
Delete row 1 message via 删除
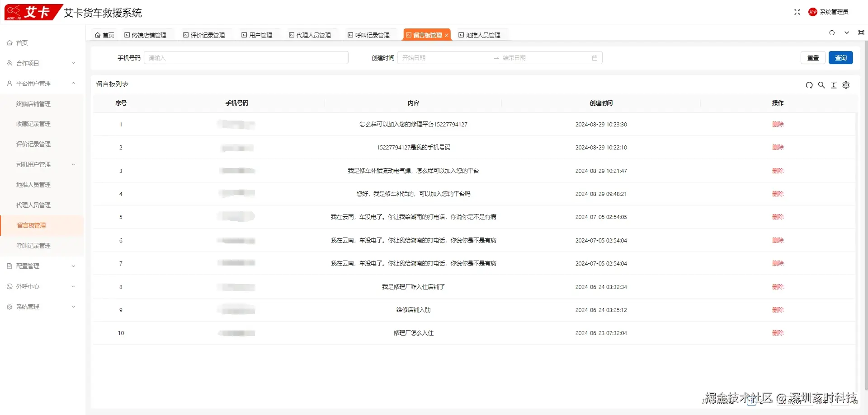(778, 125)
